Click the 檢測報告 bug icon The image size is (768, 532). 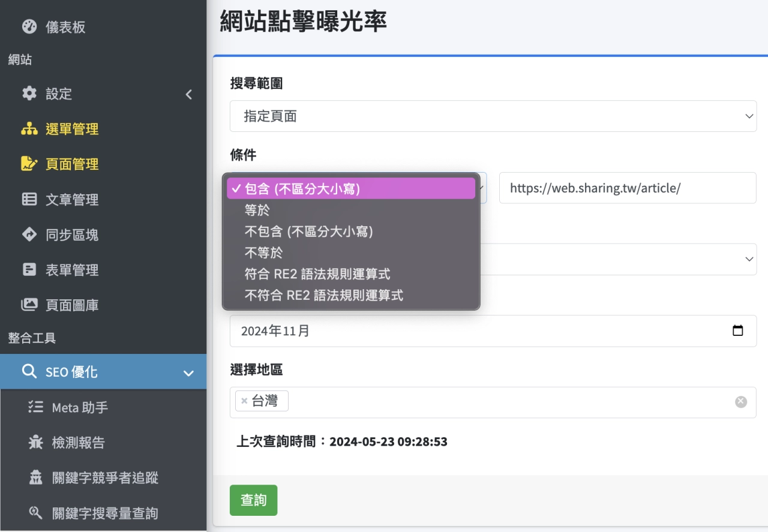click(x=35, y=443)
